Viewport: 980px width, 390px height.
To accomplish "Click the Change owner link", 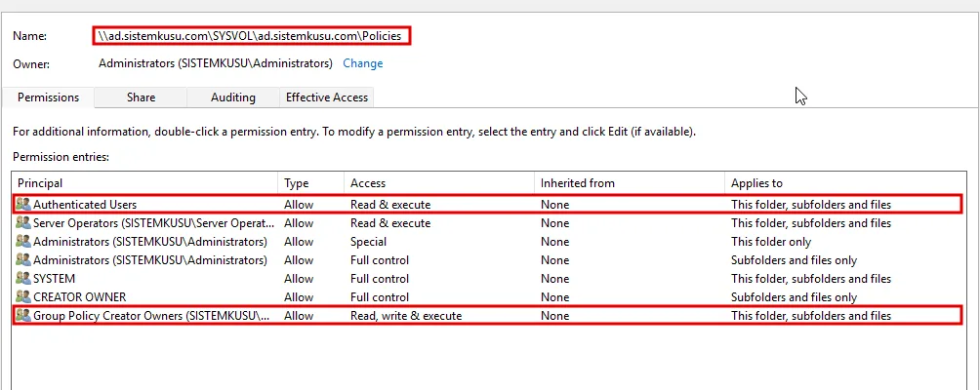I will point(362,63).
